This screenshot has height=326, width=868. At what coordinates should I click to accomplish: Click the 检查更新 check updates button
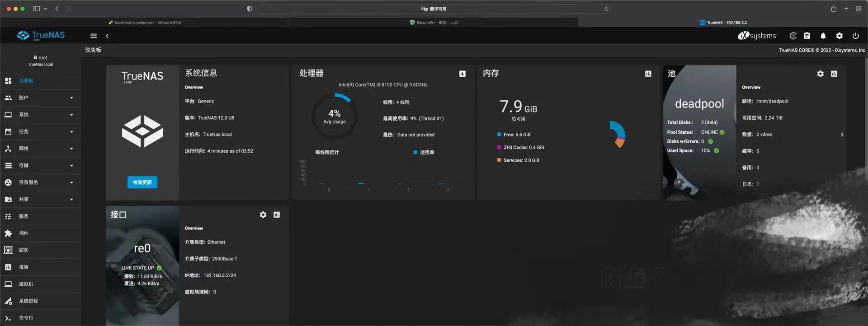(142, 182)
